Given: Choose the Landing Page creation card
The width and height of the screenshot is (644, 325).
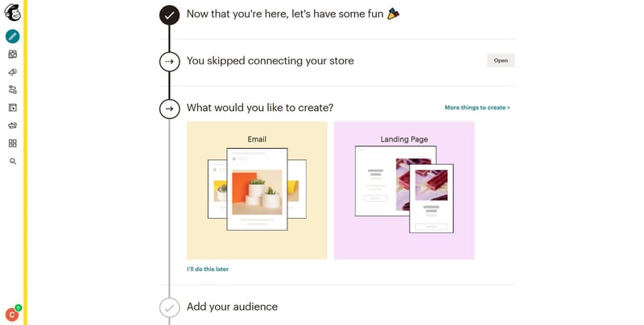Looking at the screenshot, I should (404, 191).
